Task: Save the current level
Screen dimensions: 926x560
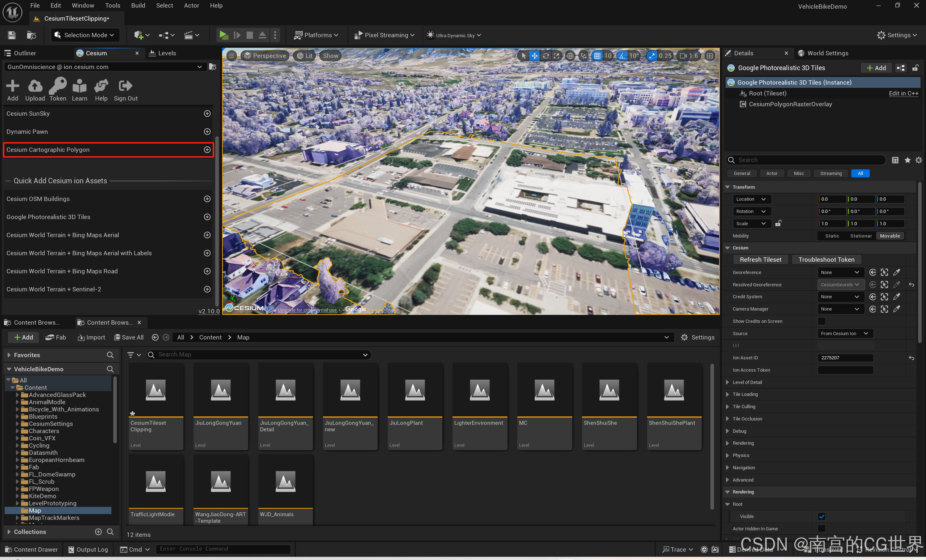Action: click(x=11, y=35)
